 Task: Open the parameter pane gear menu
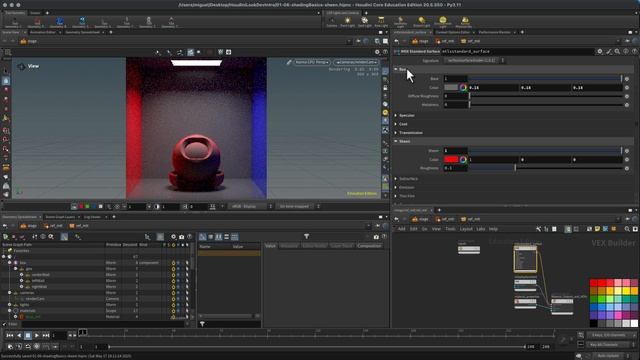(x=600, y=51)
